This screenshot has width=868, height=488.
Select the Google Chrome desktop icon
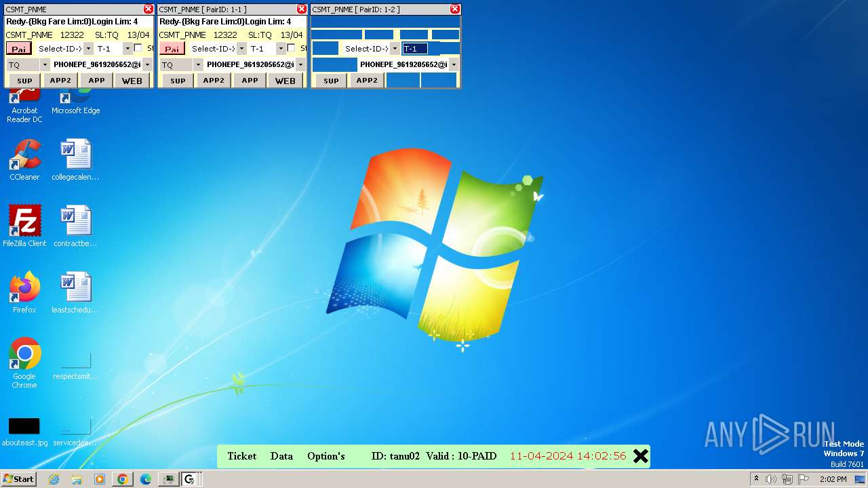(24, 363)
